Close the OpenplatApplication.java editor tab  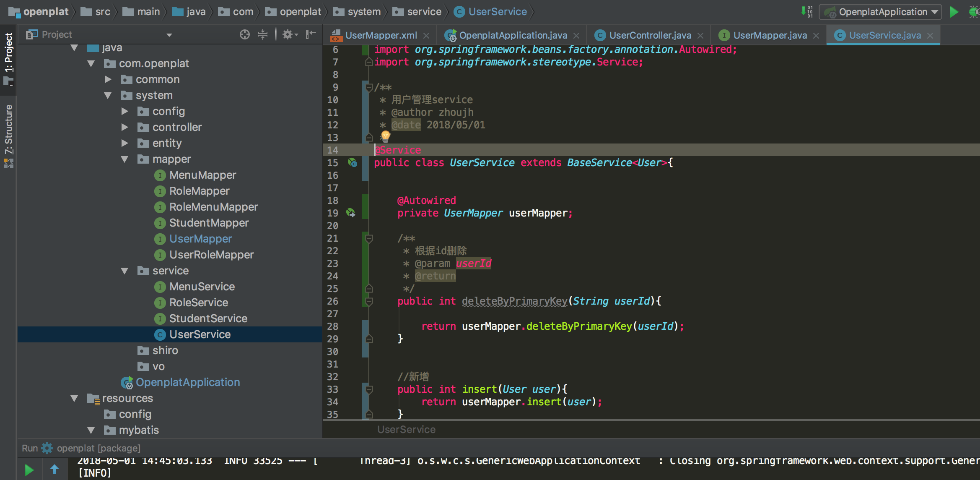click(x=576, y=35)
